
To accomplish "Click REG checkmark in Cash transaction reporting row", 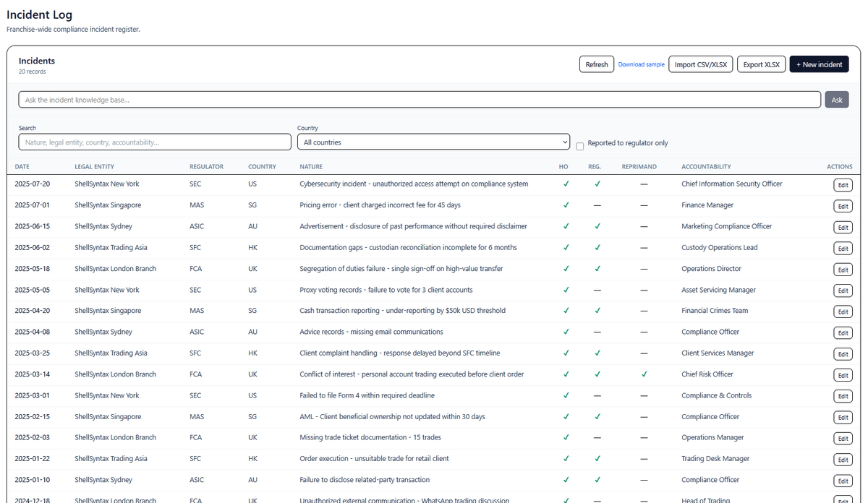I will click(x=597, y=311).
